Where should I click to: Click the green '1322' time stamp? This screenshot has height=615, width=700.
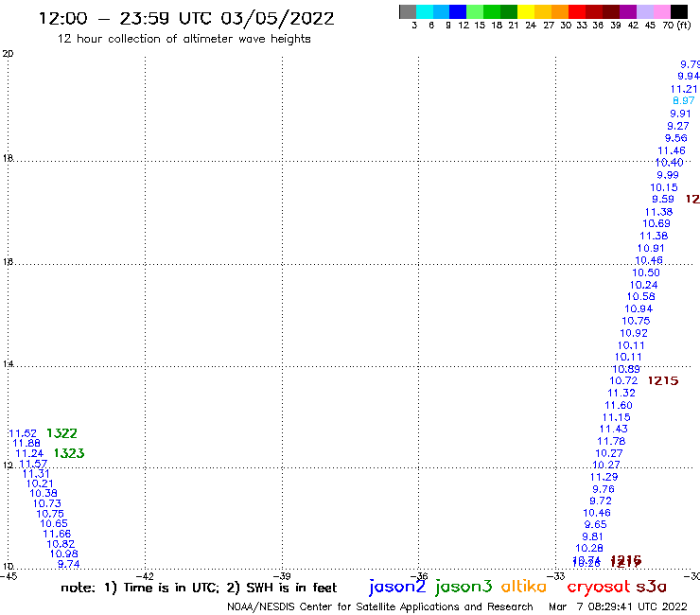tap(61, 433)
